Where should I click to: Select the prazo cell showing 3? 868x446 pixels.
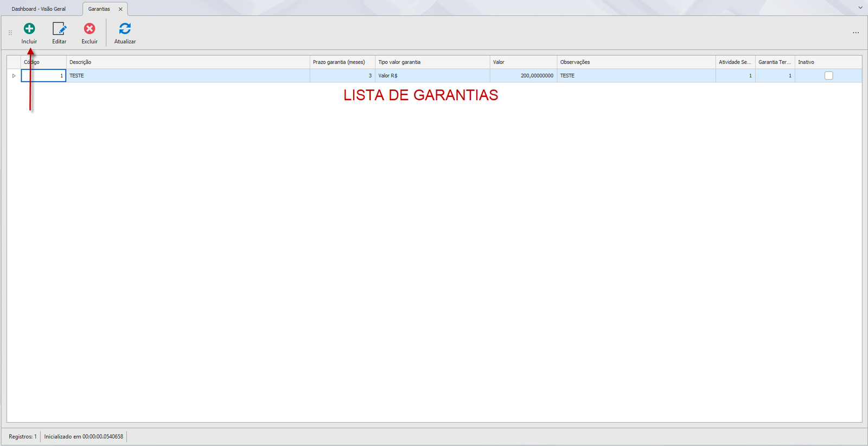point(342,76)
